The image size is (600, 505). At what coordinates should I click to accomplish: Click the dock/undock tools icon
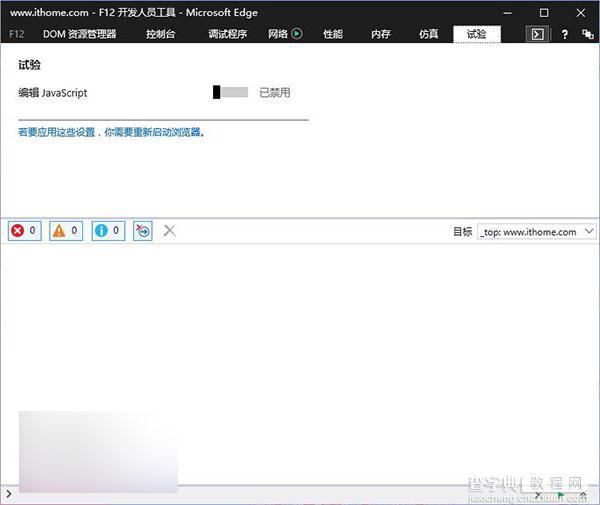[x=587, y=34]
